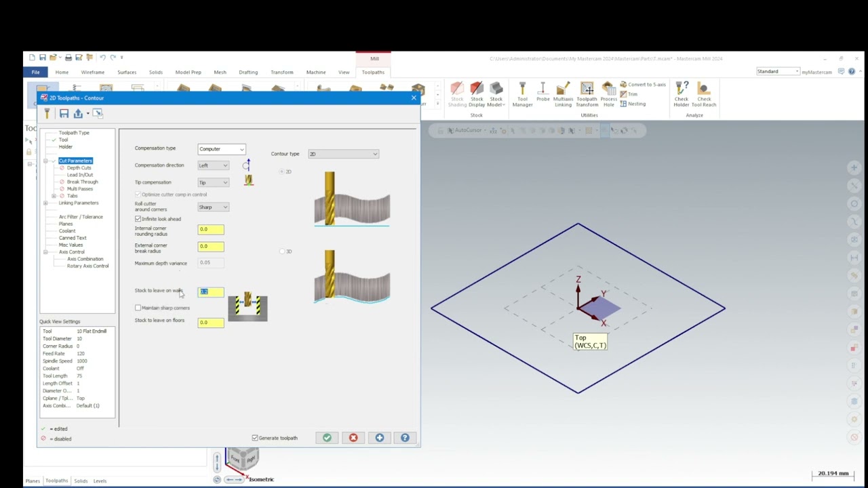
Task: Select Arc Filter / Tolerance page
Action: (81, 217)
